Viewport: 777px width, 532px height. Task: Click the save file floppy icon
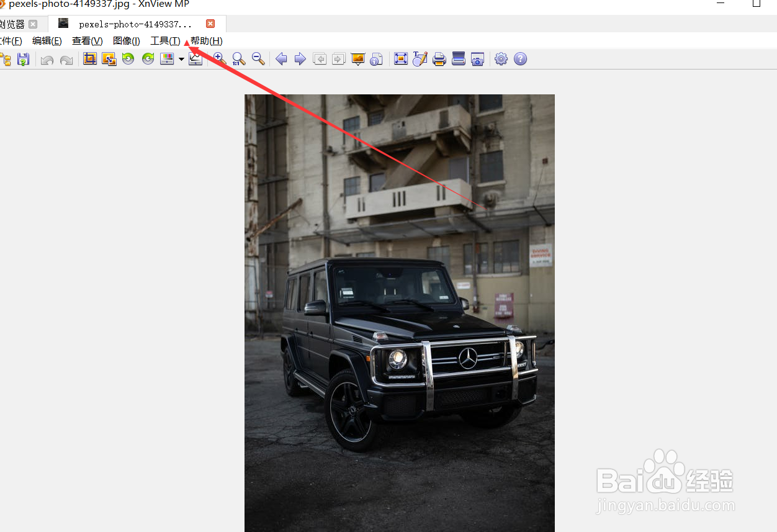[23, 59]
